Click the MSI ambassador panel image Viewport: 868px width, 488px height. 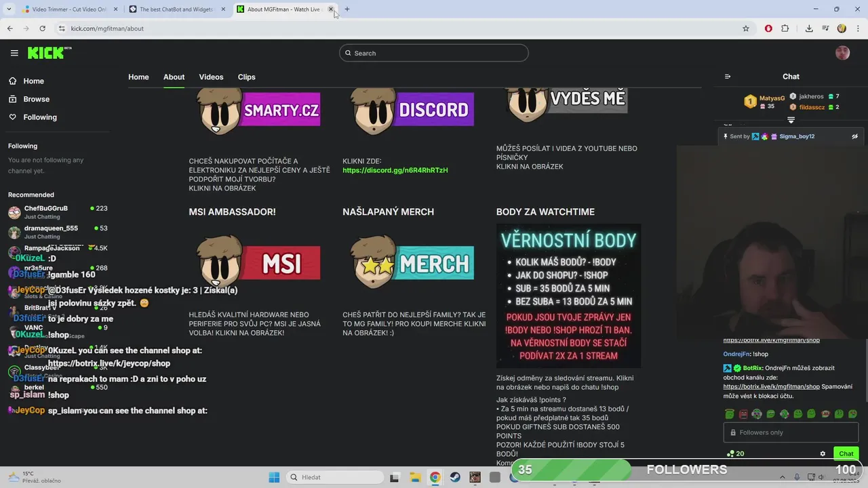click(258, 263)
